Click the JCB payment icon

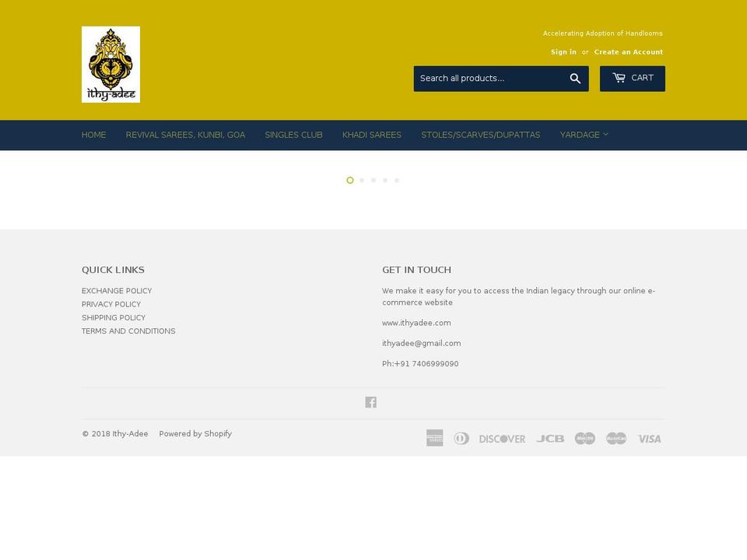click(x=550, y=439)
